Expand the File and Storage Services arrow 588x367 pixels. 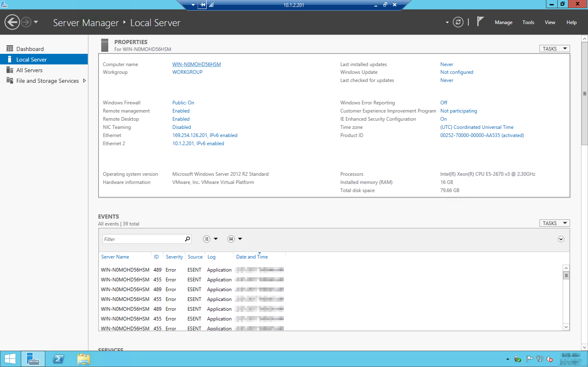84,81
